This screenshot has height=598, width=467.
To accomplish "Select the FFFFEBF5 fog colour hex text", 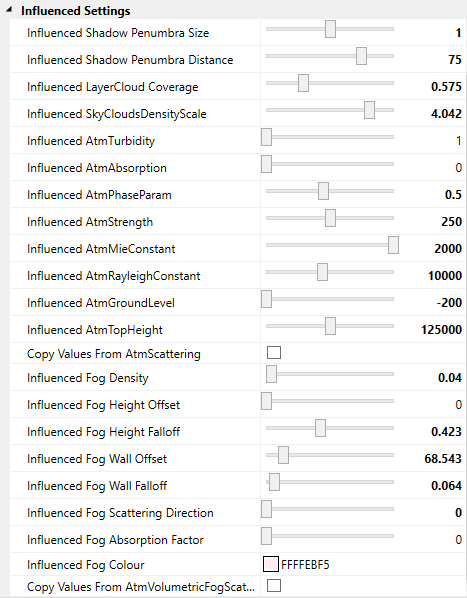I will coord(305,565).
